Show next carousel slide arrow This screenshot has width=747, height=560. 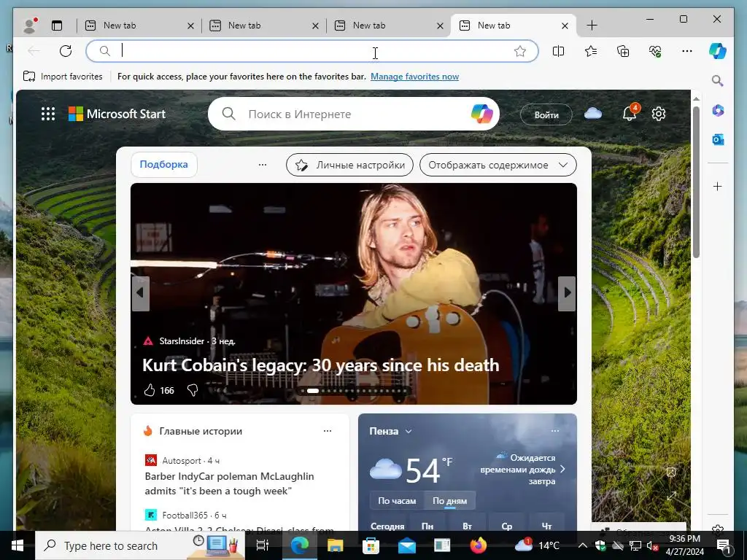(567, 293)
